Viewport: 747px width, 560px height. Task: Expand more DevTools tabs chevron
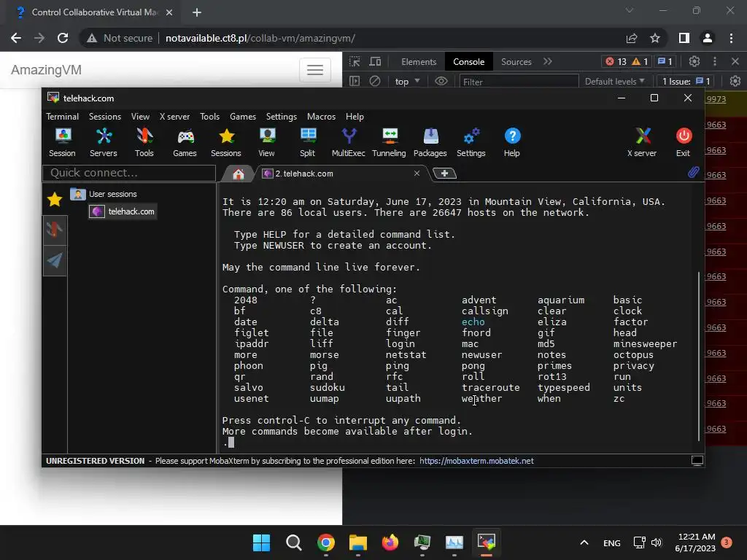point(548,61)
